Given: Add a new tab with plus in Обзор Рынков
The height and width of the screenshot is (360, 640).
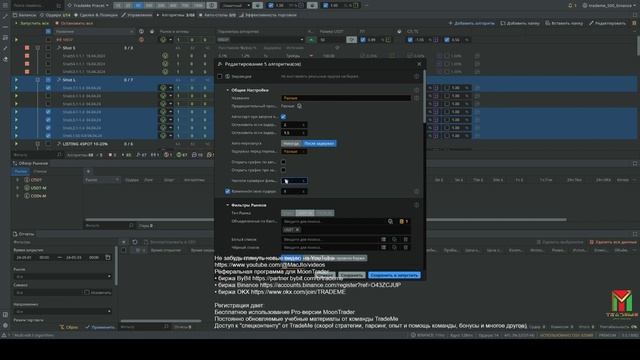Looking at the screenshot, I should pyautogui.click(x=88, y=171).
